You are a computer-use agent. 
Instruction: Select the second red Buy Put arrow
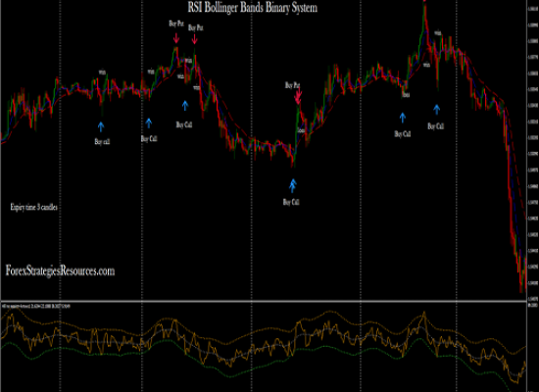[195, 38]
